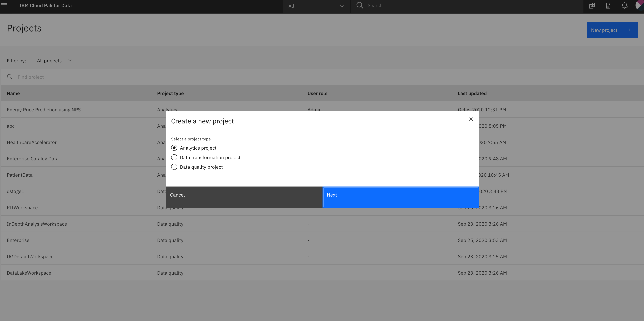Click the Next button
The width and height of the screenshot is (644, 321).
coord(400,197)
